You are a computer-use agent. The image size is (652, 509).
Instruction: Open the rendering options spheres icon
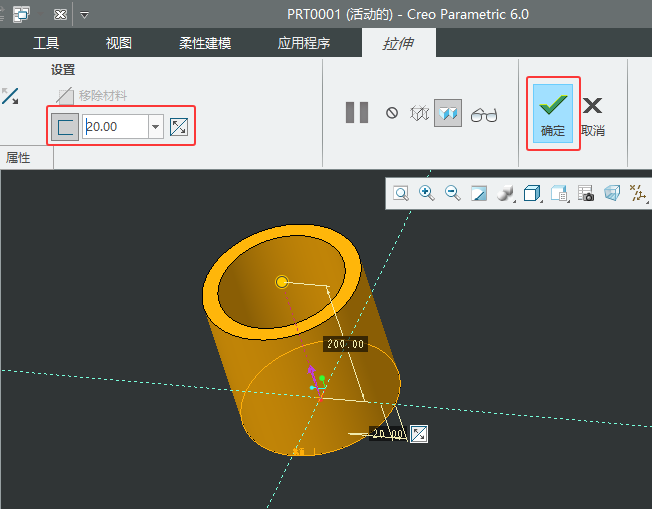[505, 194]
